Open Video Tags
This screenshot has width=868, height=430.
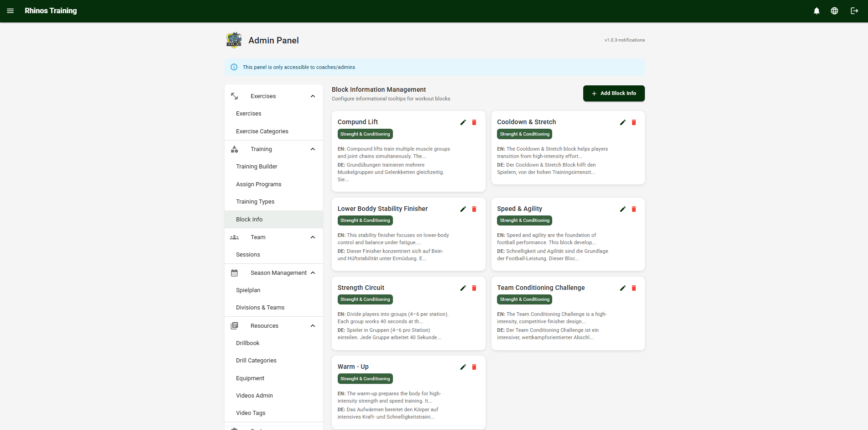(x=274, y=413)
